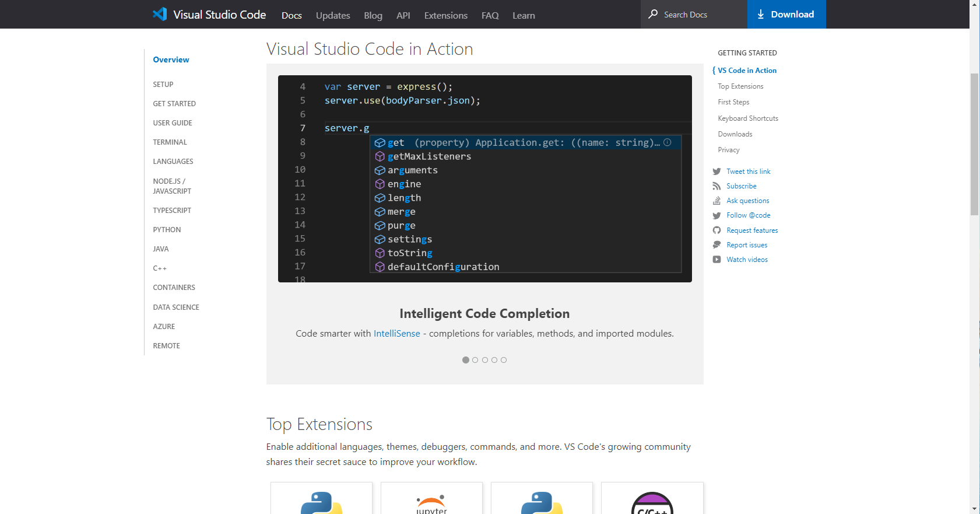This screenshot has width=980, height=514.
Task: Click the Visual Studio Code logo icon
Action: (x=160, y=14)
